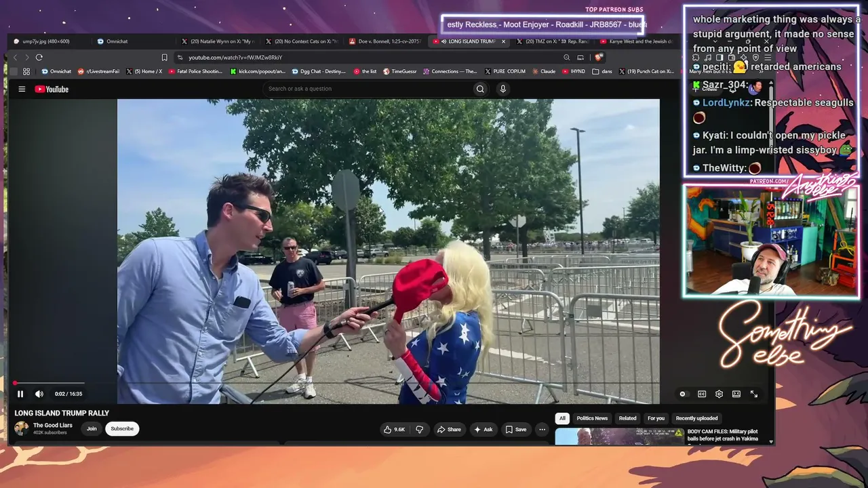The height and width of the screenshot is (488, 868).
Task: Select the Politics News filter chip
Action: (592, 418)
